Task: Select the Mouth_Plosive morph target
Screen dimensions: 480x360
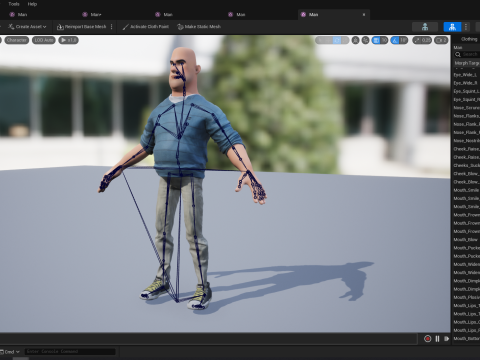Action: point(466,297)
